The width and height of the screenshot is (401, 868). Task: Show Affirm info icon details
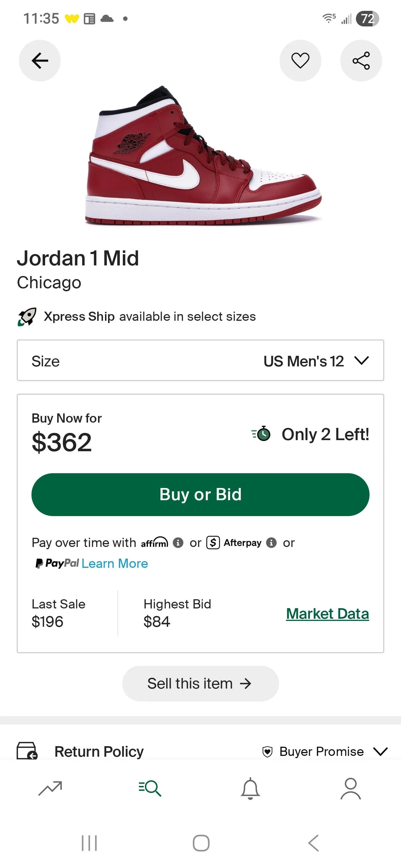178,542
